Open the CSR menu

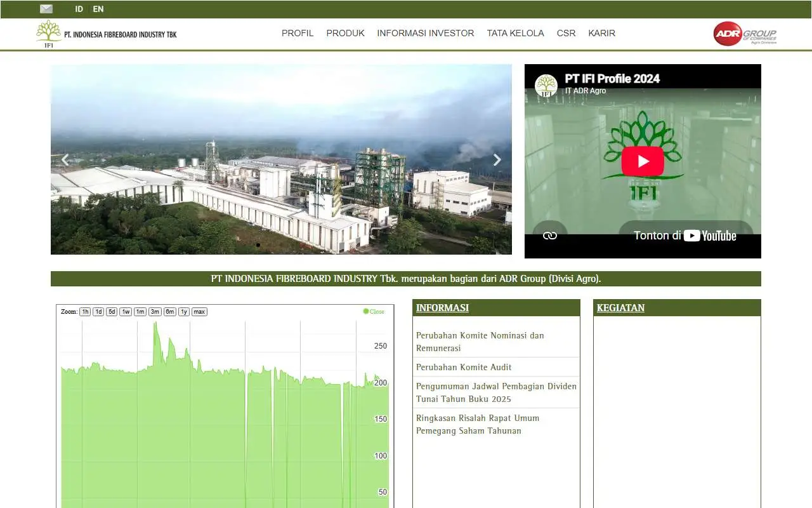(566, 33)
